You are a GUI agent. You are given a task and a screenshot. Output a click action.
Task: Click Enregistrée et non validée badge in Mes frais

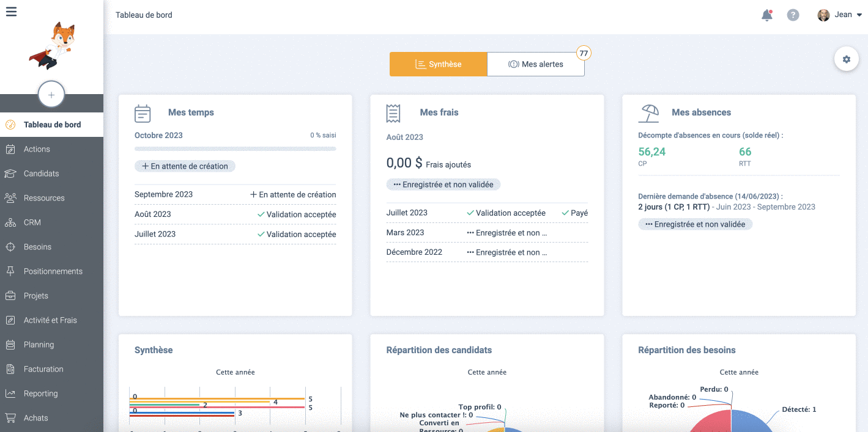(x=443, y=185)
